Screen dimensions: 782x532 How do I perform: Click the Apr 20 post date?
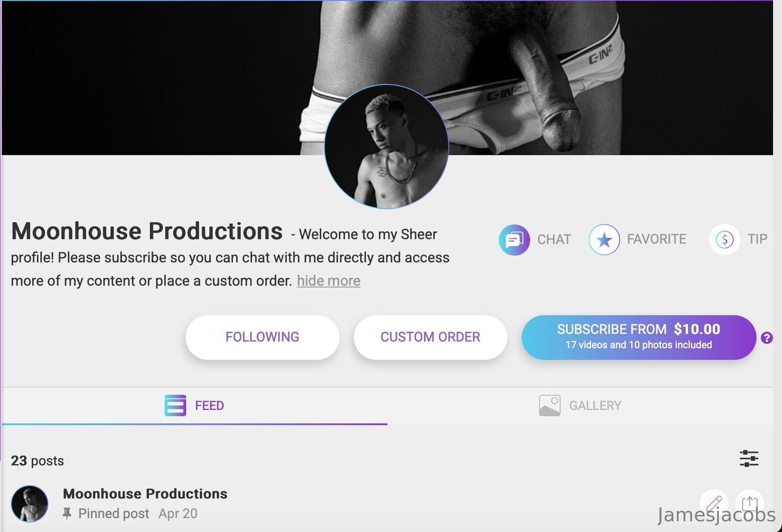point(178,513)
